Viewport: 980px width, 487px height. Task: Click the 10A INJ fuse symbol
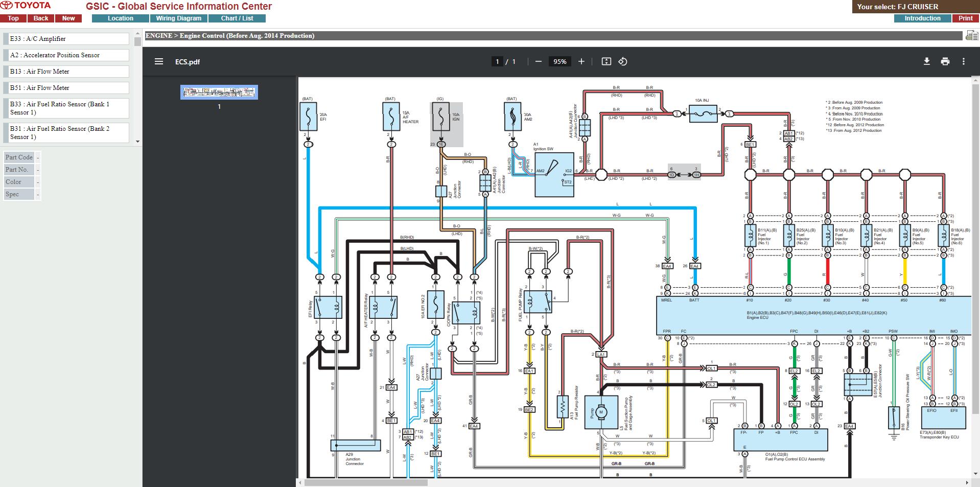(703, 114)
